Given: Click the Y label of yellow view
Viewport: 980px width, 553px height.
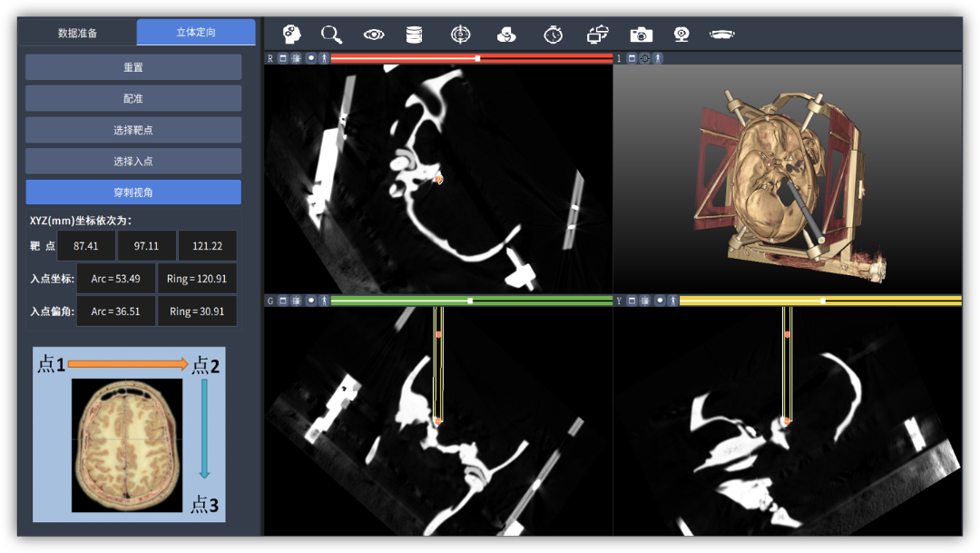Looking at the screenshot, I should 619,301.
